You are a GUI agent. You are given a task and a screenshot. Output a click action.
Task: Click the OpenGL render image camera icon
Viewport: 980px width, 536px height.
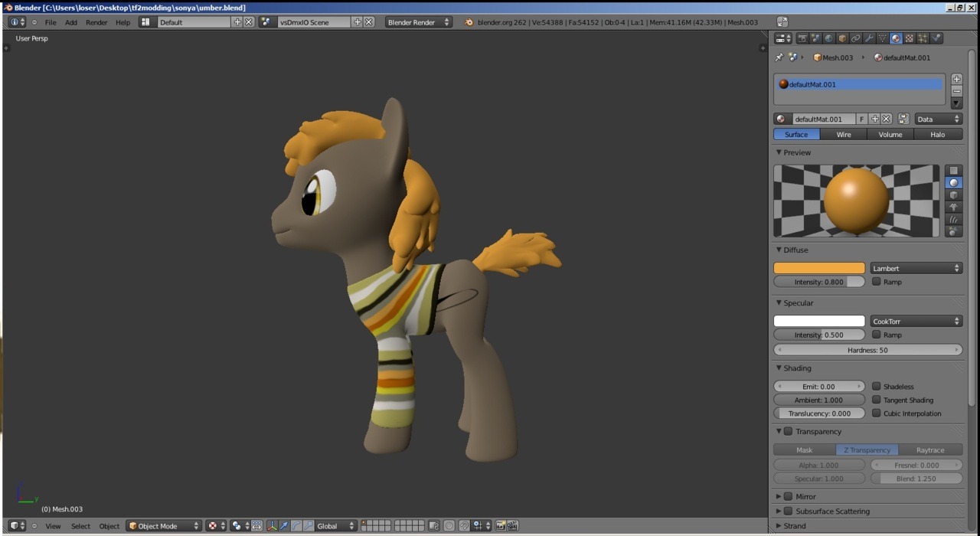pos(500,526)
